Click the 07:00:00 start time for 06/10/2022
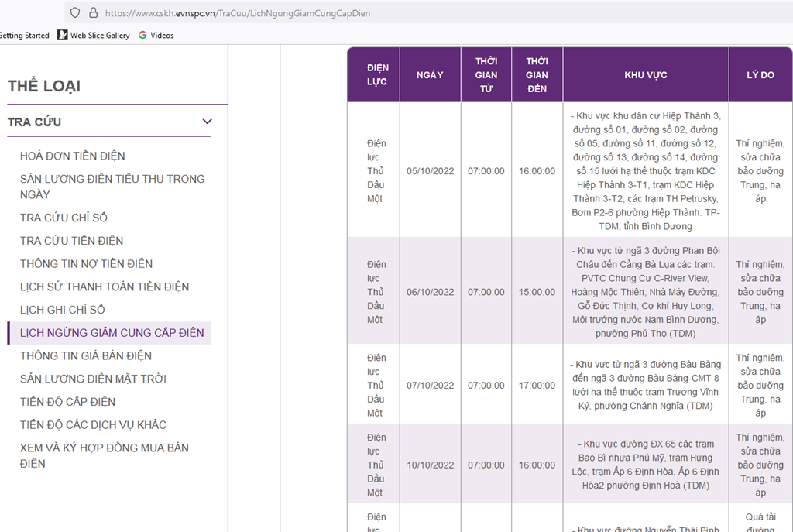Viewport: 793px width, 532px height. tap(486, 292)
